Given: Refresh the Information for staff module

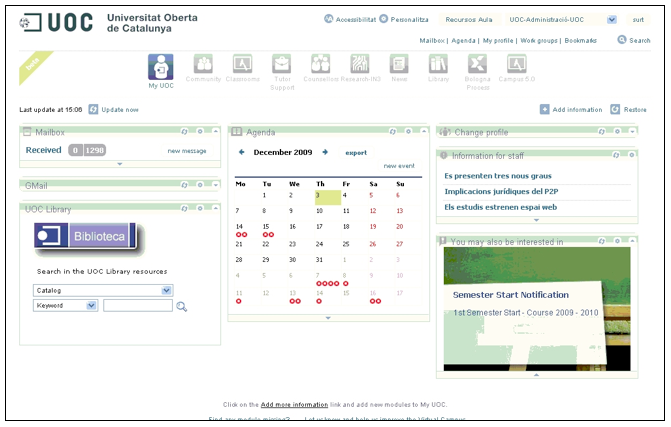Looking at the screenshot, I should click(616, 155).
